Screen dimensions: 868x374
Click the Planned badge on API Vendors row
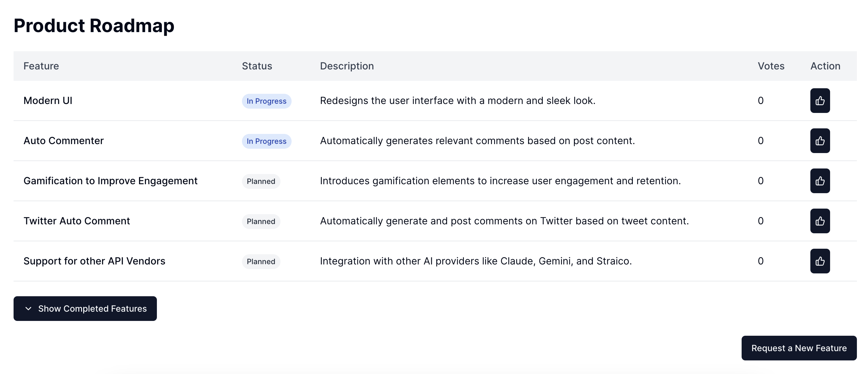pyautogui.click(x=261, y=261)
